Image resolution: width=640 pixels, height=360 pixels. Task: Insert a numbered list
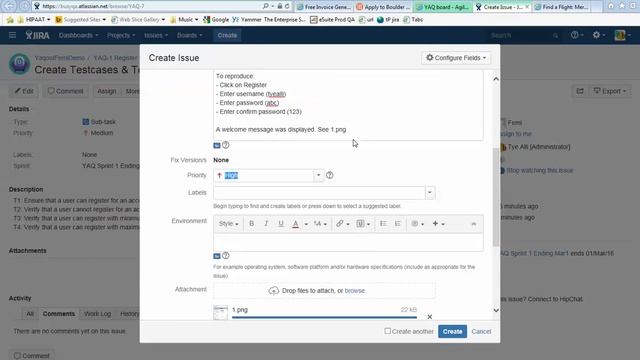(398, 224)
